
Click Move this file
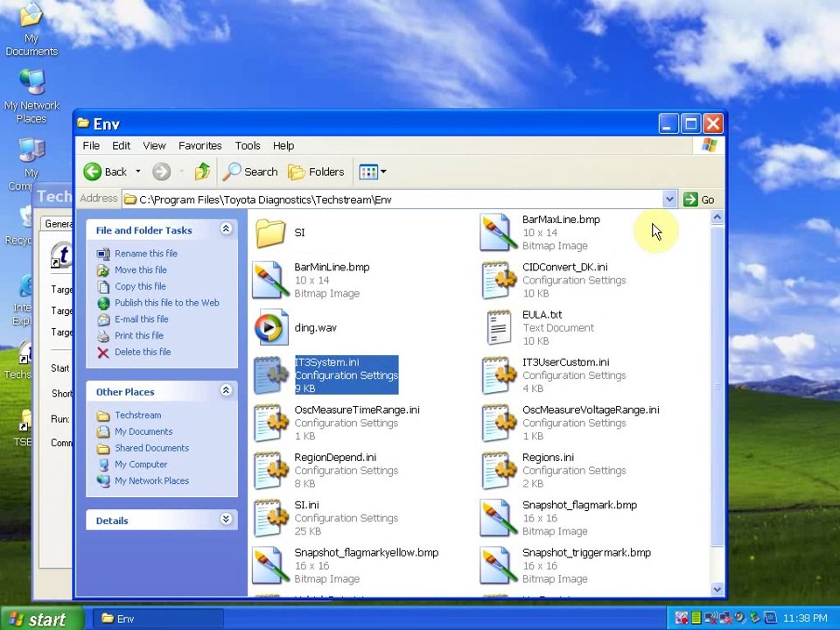coord(140,270)
